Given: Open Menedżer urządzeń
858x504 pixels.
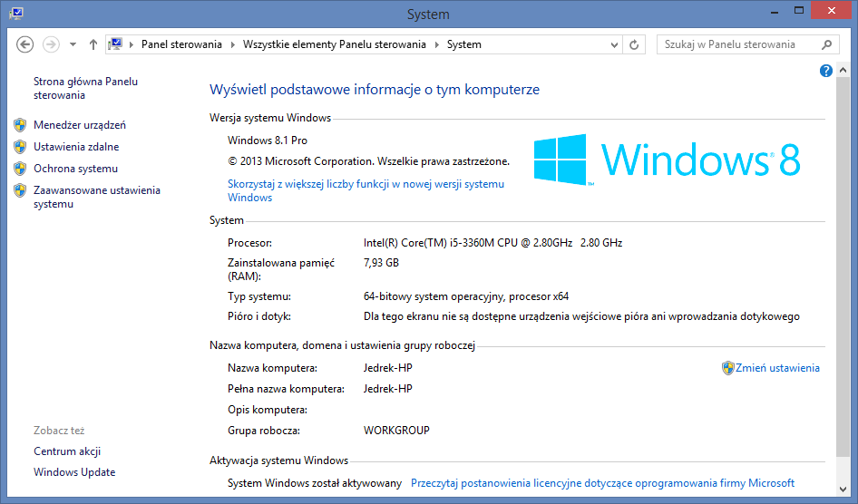Looking at the screenshot, I should tap(80, 124).
